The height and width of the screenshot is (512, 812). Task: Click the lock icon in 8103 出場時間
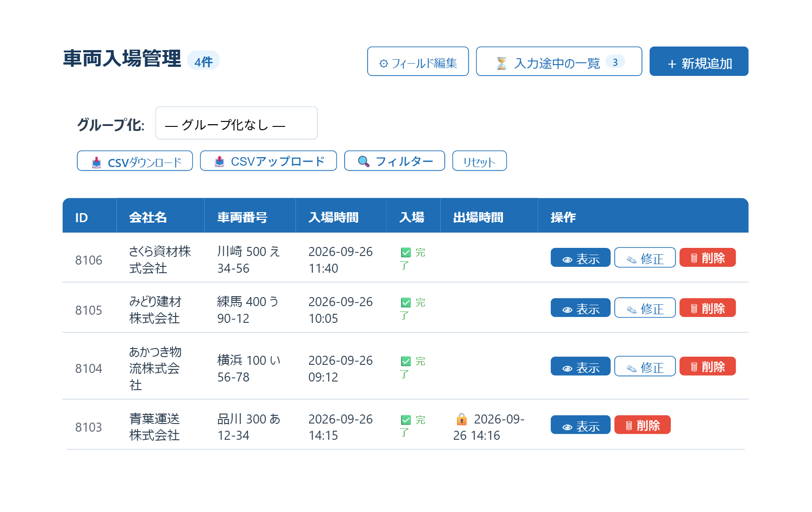tap(461, 419)
